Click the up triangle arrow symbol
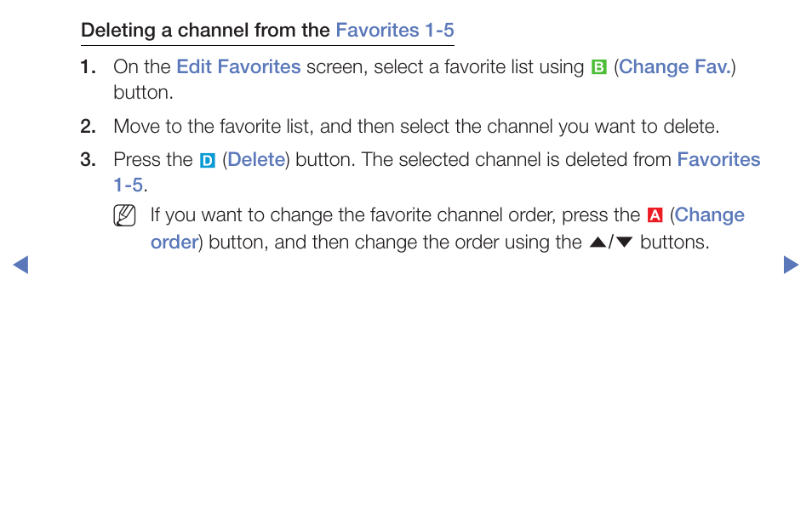The height and width of the screenshot is (531, 812). (x=598, y=243)
